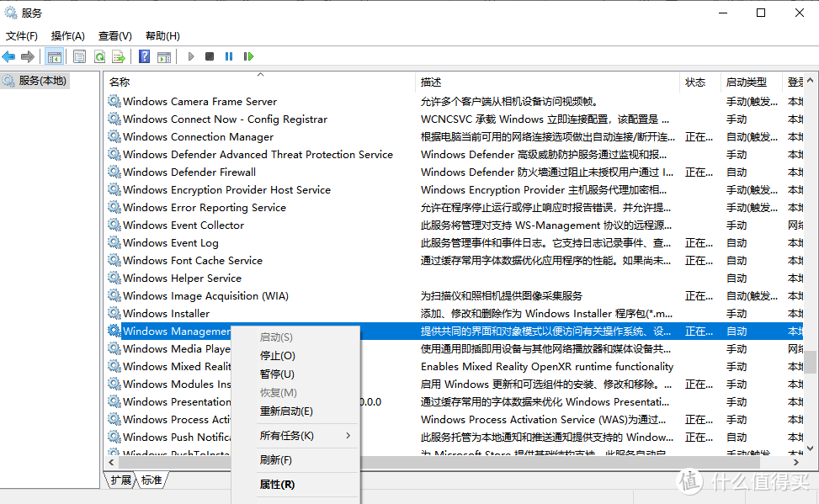The height and width of the screenshot is (504, 819).
Task: Toggle the show/hide console tree icon
Action: [55, 56]
